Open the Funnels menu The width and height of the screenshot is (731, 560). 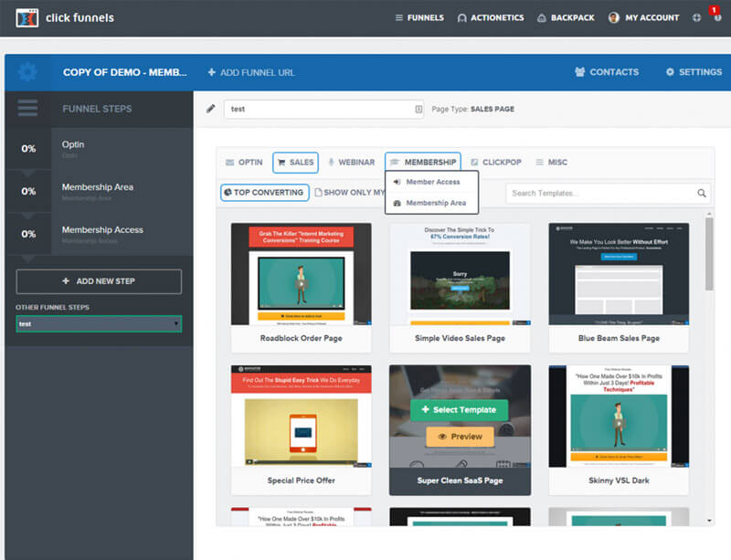click(x=419, y=17)
